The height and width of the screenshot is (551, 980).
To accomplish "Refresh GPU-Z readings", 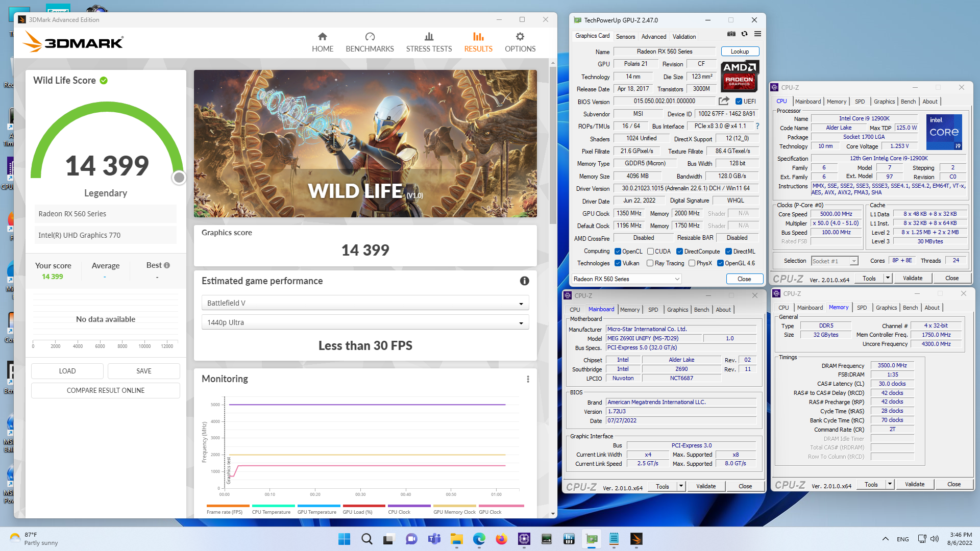I will click(745, 34).
